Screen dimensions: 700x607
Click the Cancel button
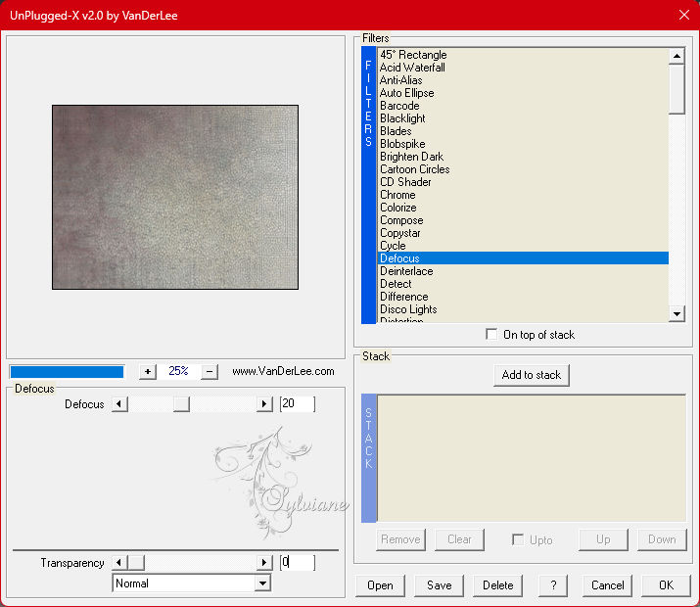pos(608,585)
